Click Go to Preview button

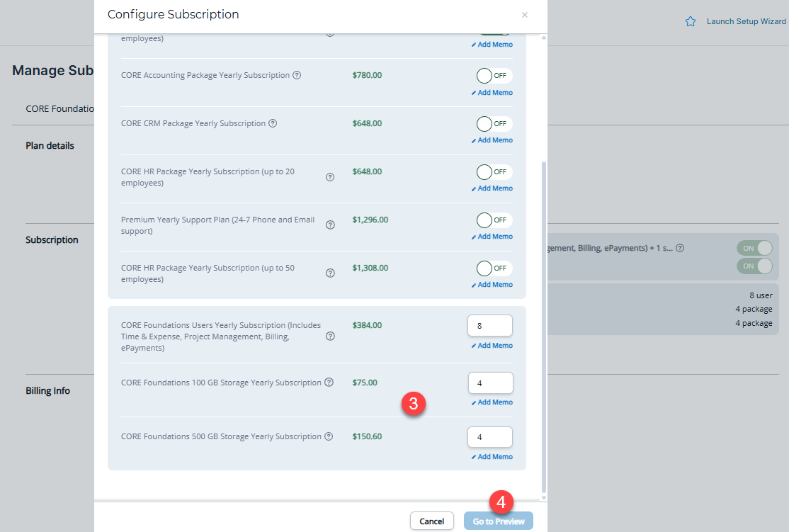pyautogui.click(x=498, y=521)
